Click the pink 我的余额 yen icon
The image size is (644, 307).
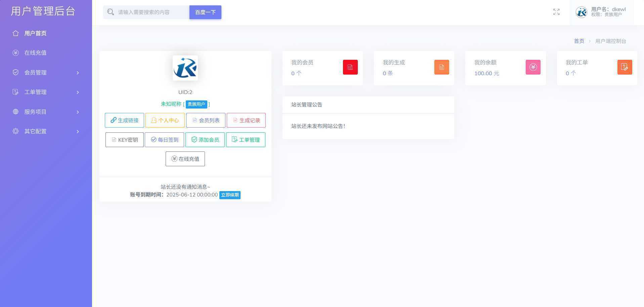click(x=533, y=67)
